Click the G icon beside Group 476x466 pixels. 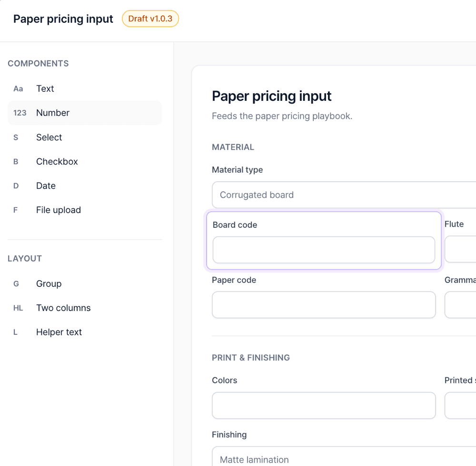[x=16, y=284]
